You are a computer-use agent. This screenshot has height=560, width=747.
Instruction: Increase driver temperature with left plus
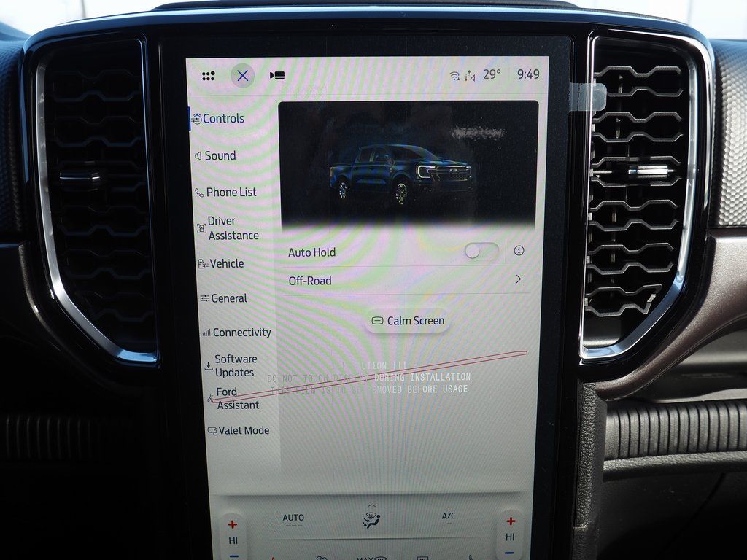click(233, 524)
